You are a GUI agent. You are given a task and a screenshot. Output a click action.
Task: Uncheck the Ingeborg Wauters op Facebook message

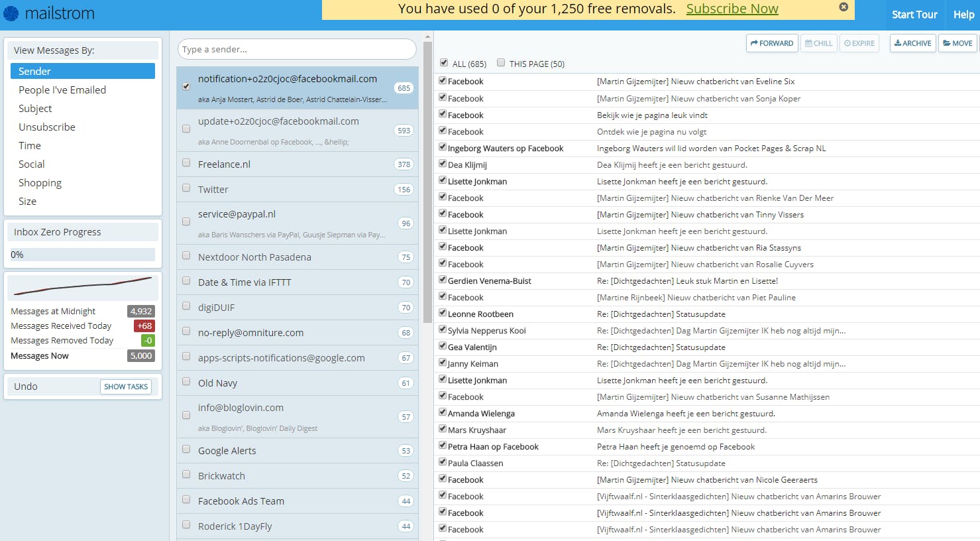tap(443, 147)
